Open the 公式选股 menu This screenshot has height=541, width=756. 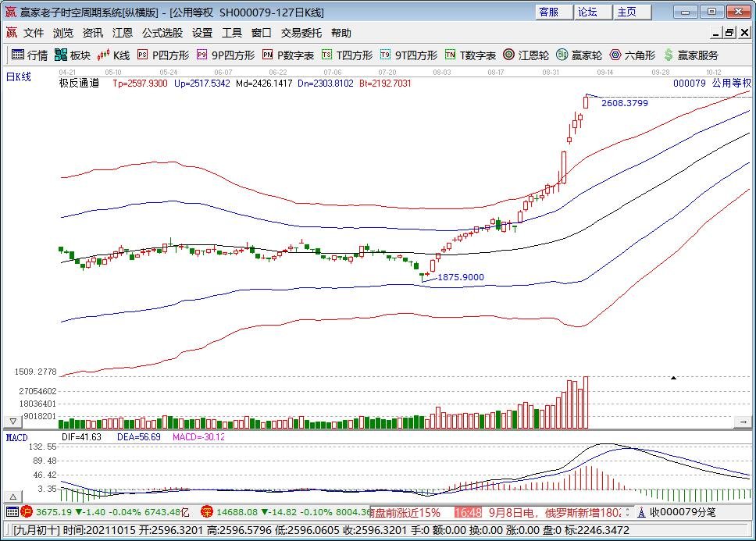(162, 33)
